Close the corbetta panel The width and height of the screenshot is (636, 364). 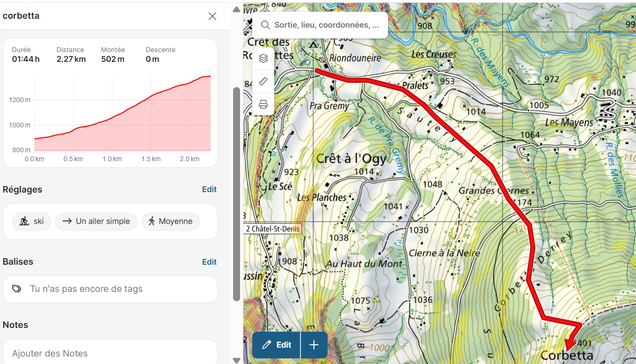(212, 16)
